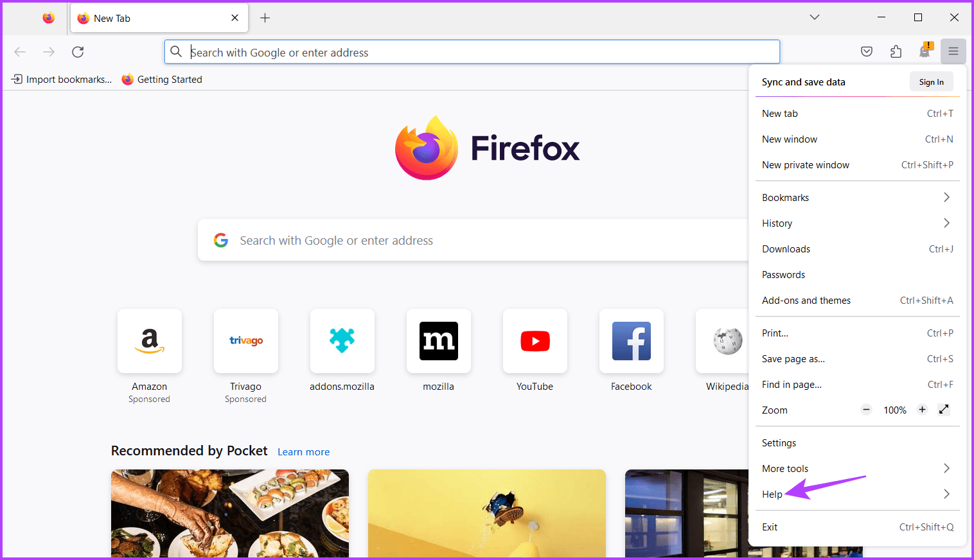Open a new tab with plus button
This screenshot has height=560, width=974.
pyautogui.click(x=265, y=18)
